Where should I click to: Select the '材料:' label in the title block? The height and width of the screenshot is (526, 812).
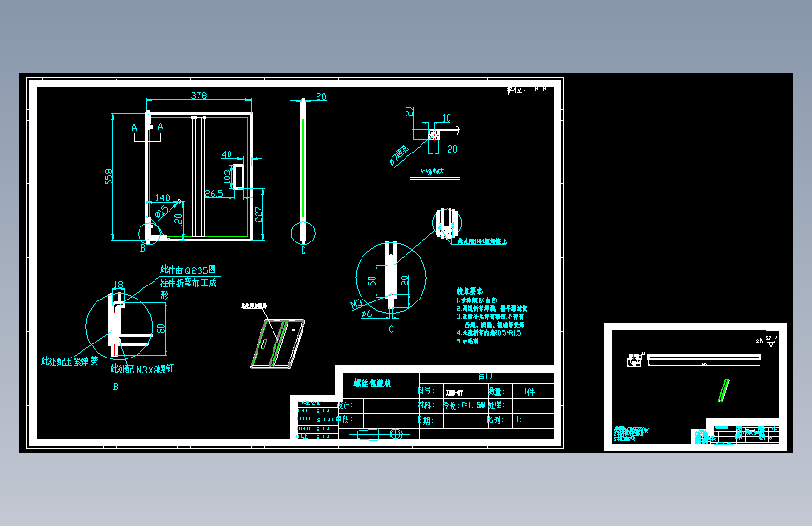426,405
